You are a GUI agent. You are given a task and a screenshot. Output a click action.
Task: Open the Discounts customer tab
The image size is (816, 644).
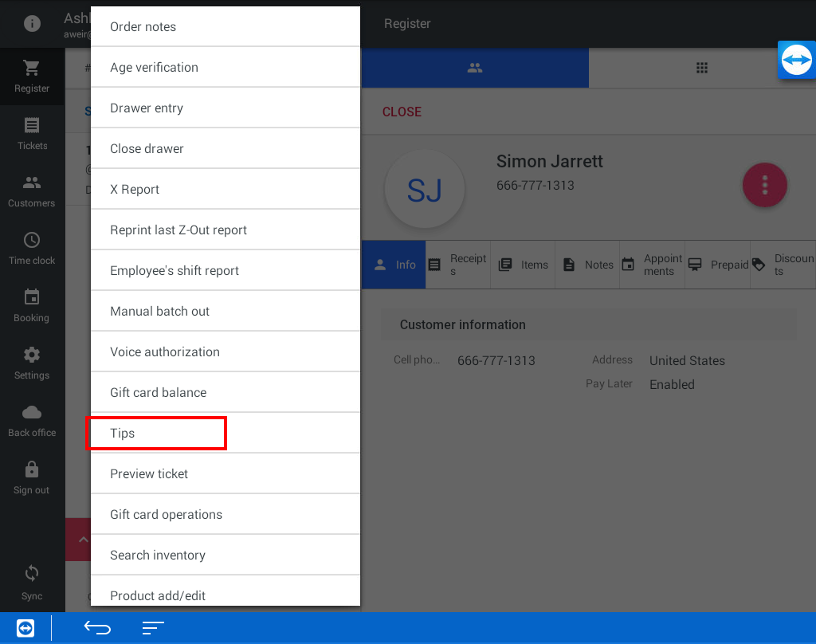coord(783,265)
